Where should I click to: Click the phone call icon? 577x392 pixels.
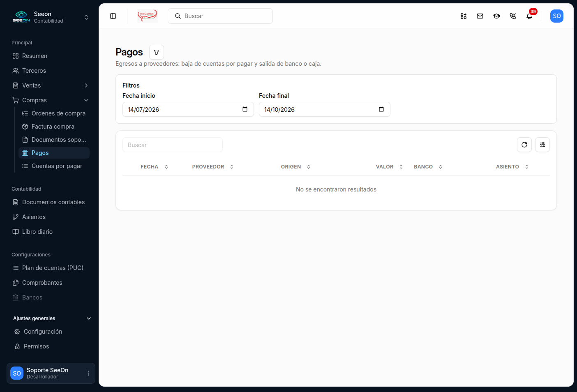click(x=513, y=16)
